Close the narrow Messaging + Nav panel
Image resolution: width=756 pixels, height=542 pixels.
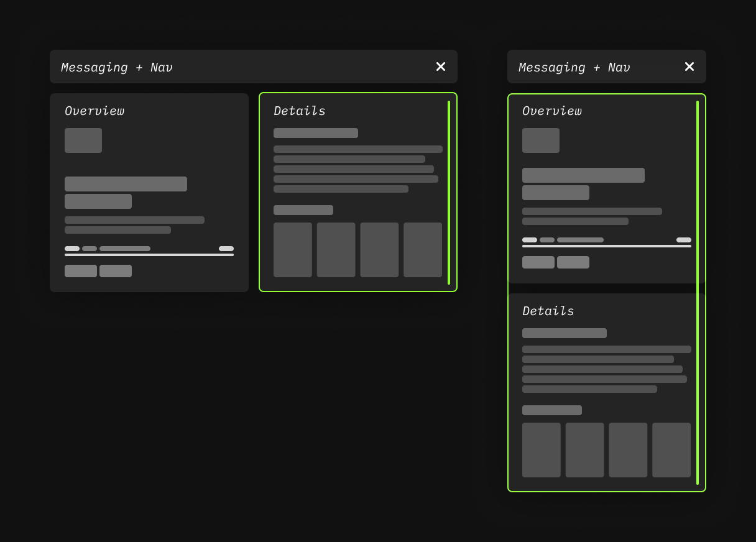(689, 67)
